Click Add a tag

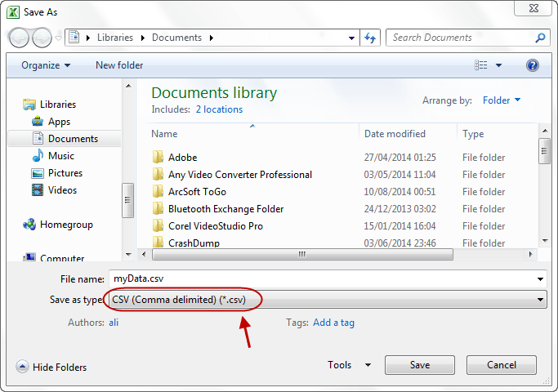[x=333, y=323]
